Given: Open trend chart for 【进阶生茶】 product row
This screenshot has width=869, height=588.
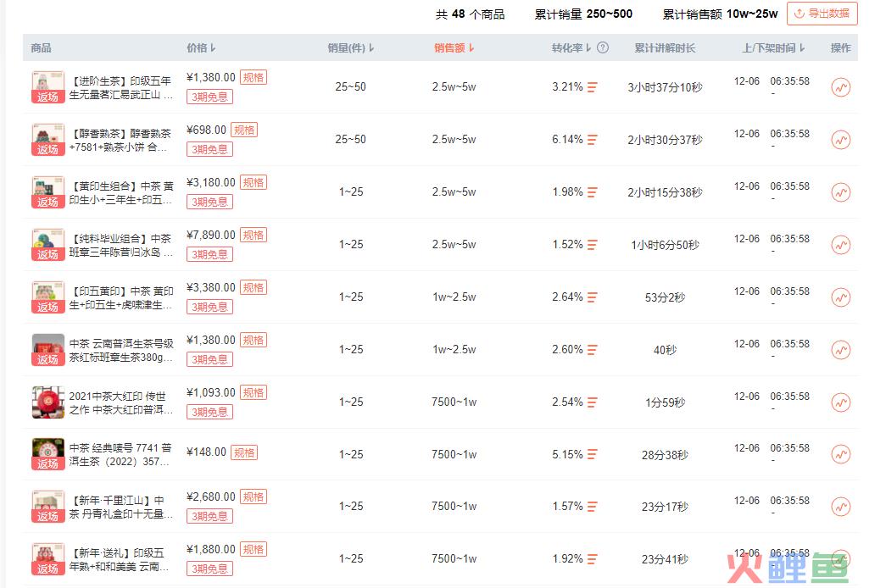Looking at the screenshot, I should click(841, 87).
